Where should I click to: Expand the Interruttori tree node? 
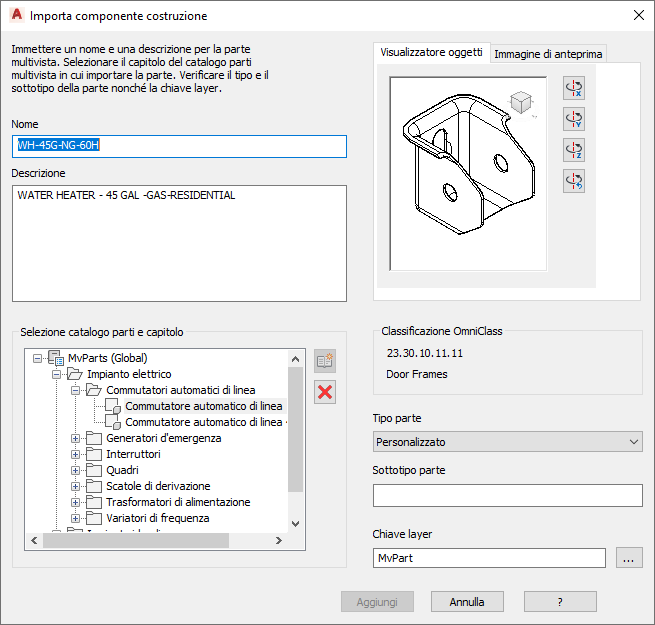(76, 454)
